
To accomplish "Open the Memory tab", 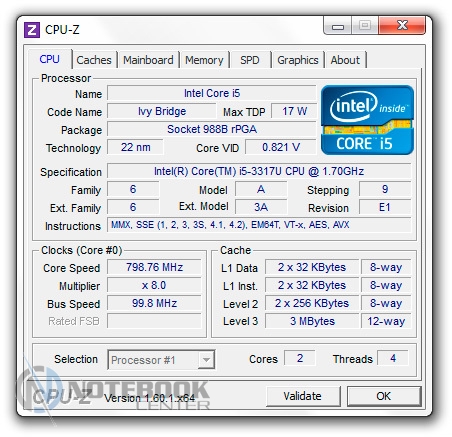I will [x=204, y=60].
